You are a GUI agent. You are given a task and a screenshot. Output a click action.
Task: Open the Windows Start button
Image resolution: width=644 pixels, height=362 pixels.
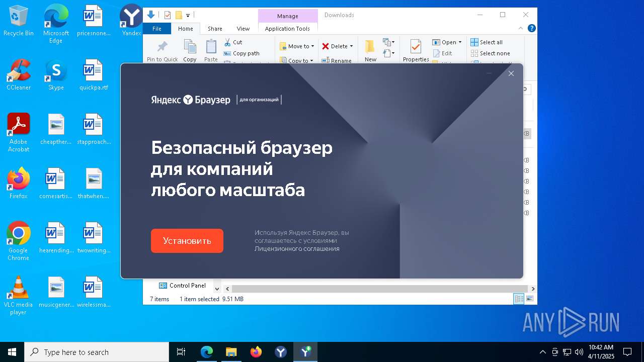pos(12,352)
